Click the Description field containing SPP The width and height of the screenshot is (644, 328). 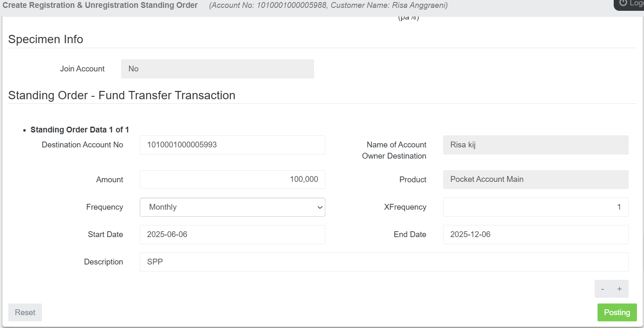(384, 262)
